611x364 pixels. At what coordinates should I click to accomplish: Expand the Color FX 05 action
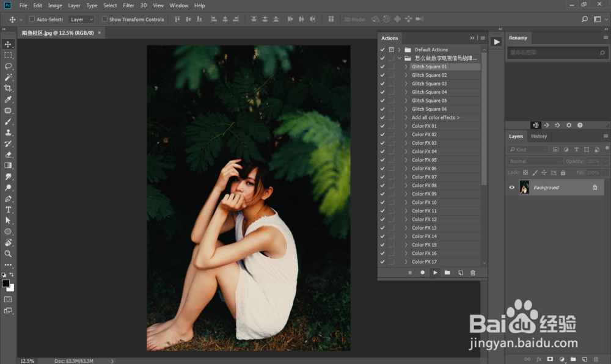pos(406,160)
